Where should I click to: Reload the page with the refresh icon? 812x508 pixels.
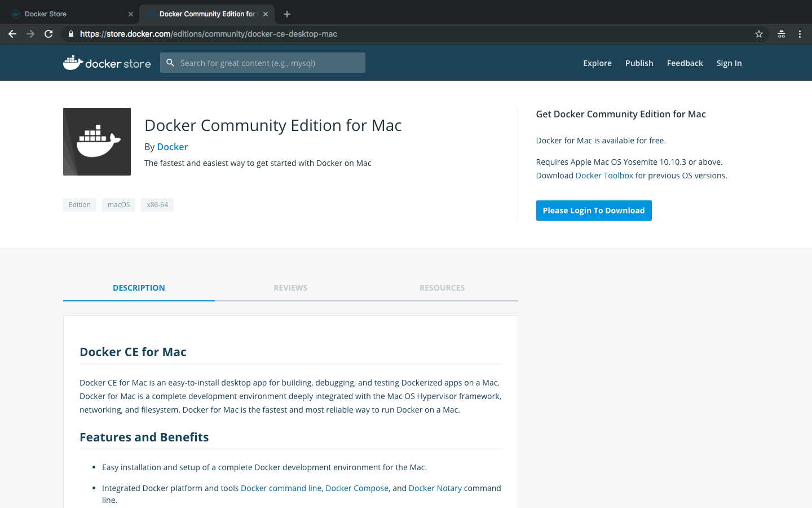[x=48, y=34]
